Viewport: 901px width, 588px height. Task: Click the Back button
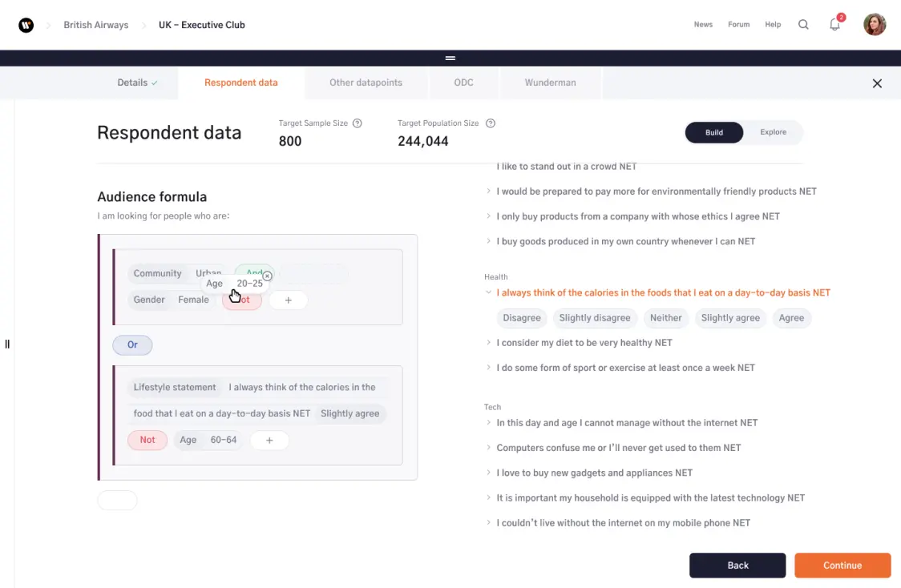tap(737, 566)
